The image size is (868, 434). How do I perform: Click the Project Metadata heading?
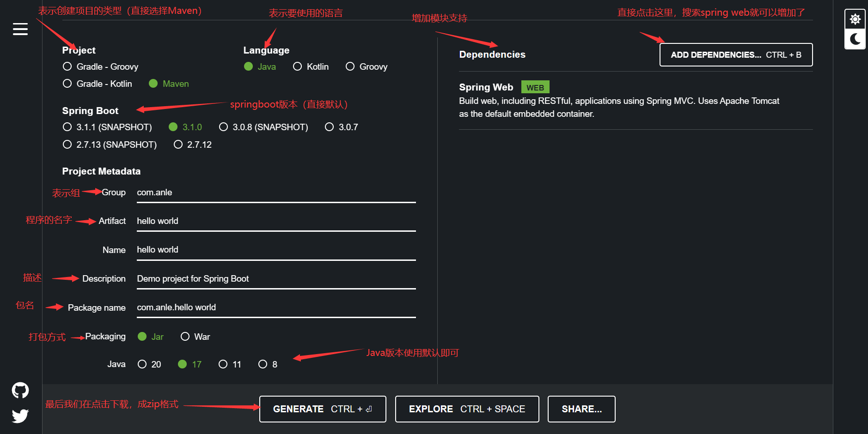point(101,171)
